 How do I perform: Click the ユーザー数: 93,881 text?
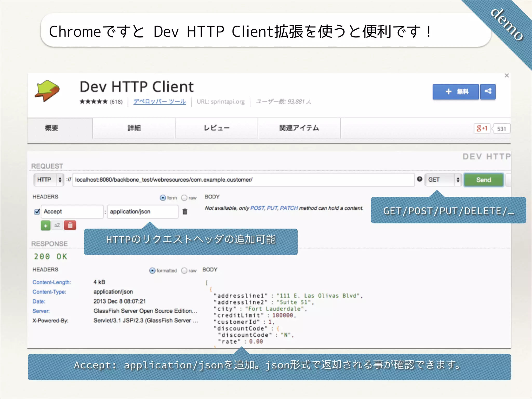(x=283, y=102)
